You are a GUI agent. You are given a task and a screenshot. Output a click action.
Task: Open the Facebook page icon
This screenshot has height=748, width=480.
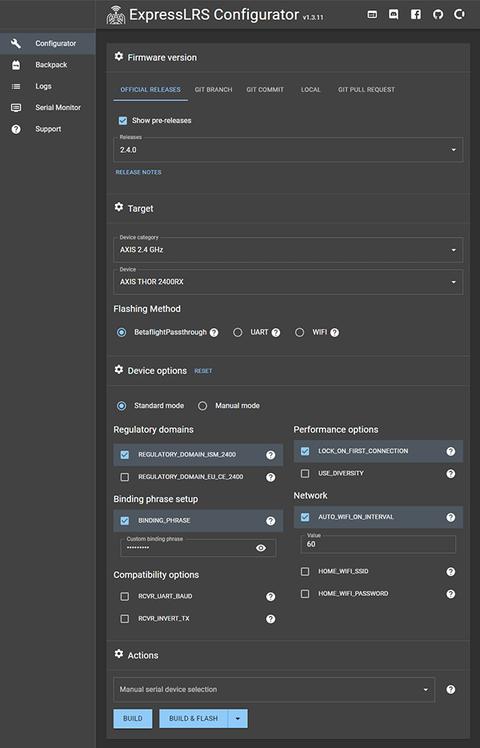tap(416, 14)
